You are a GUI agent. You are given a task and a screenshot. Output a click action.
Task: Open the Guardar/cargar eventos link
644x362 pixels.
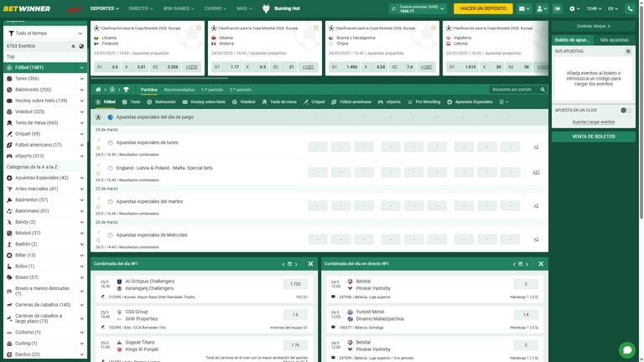click(594, 122)
